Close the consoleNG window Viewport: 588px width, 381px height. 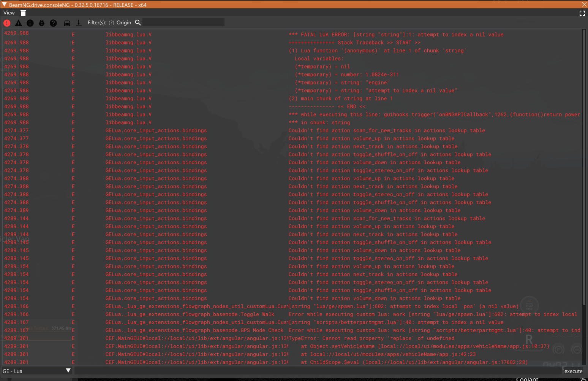pos(584,4)
